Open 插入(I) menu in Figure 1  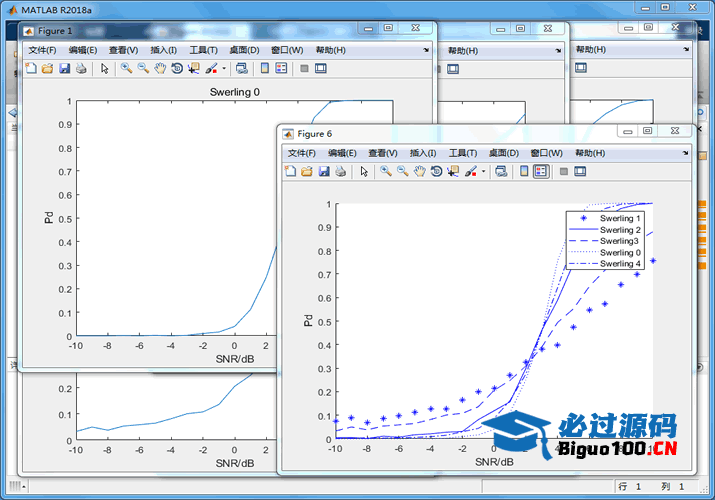(x=164, y=50)
